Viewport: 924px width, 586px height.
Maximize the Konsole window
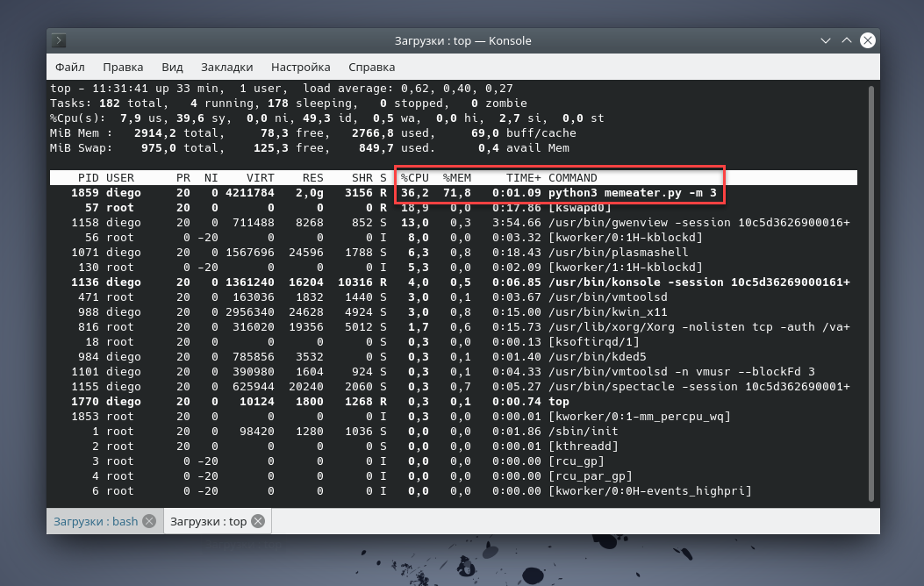tap(847, 40)
